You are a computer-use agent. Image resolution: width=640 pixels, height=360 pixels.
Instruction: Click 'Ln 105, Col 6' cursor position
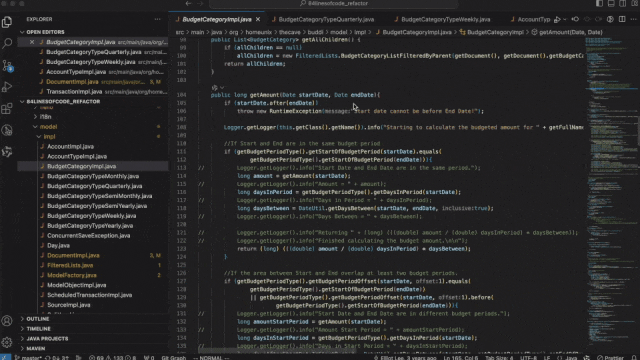pos(461,358)
